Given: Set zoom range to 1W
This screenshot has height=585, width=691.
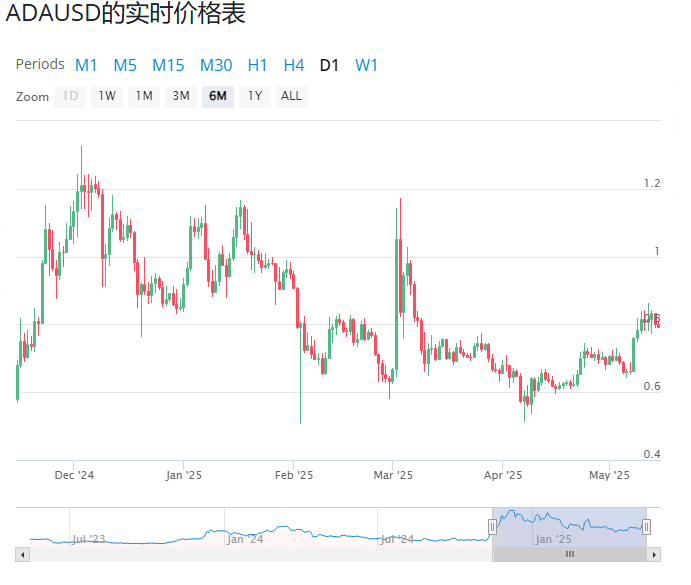Looking at the screenshot, I should 107,97.
